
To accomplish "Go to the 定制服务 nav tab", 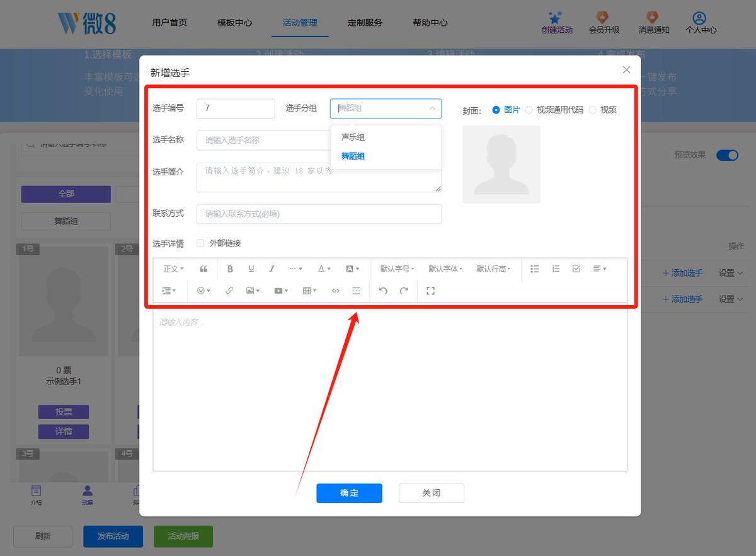I will (365, 23).
